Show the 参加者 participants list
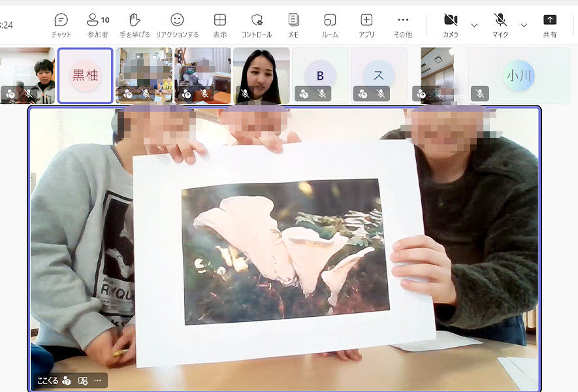Viewport: 578px width, 392px height. click(x=97, y=24)
